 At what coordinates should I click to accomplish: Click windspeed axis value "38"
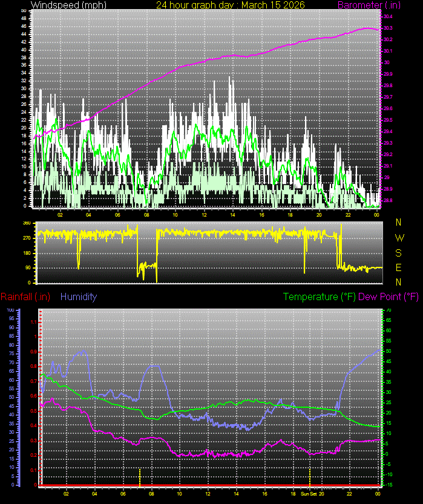[24, 57]
